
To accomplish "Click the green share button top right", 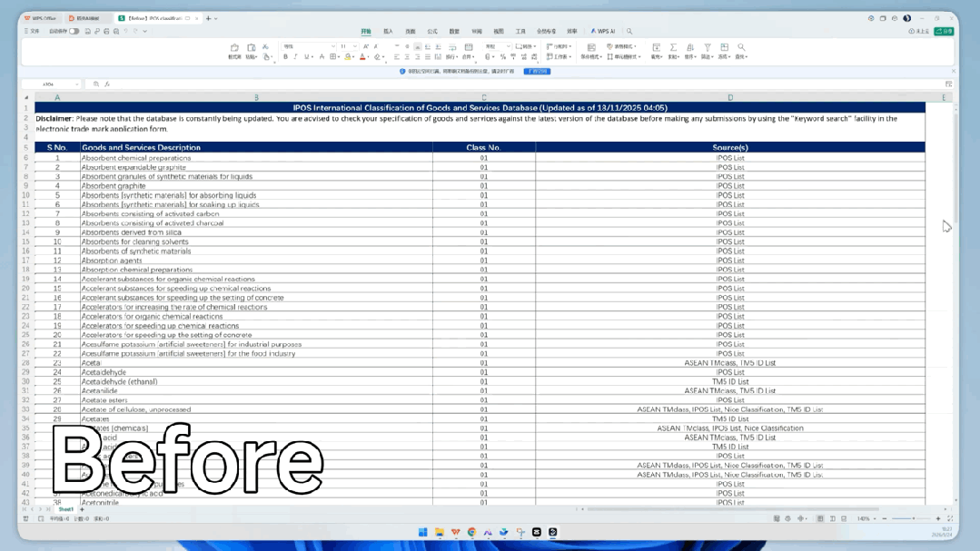I will click(943, 30).
